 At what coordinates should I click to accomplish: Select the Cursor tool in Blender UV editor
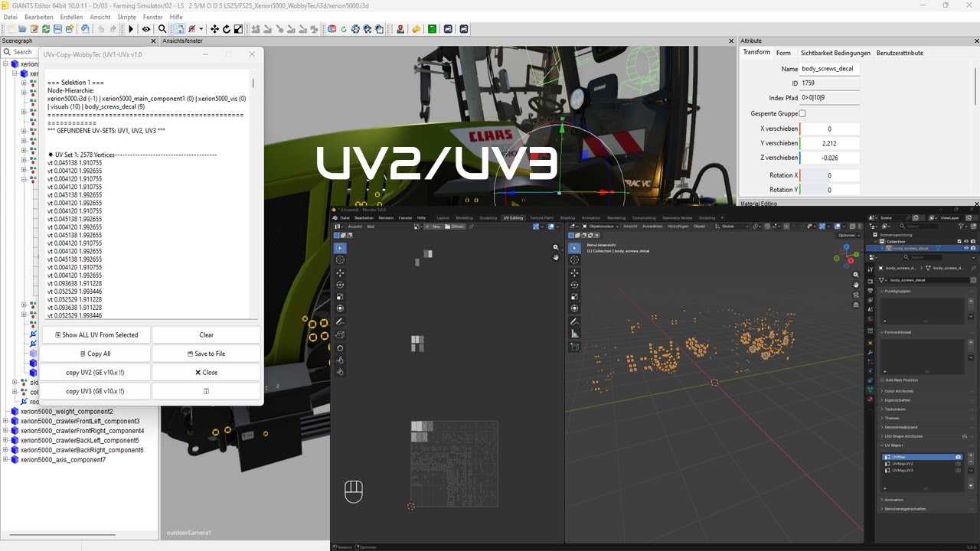[340, 260]
